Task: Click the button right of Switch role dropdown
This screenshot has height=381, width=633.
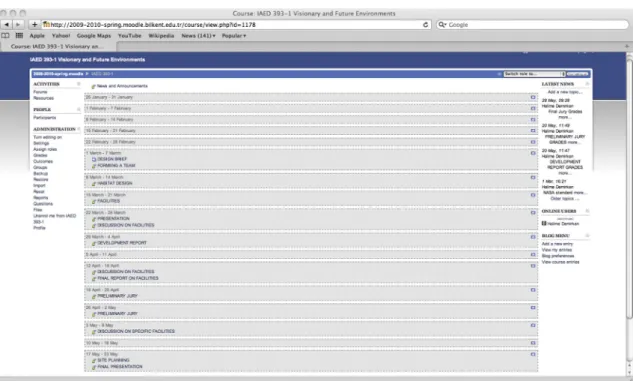Action: (578, 74)
